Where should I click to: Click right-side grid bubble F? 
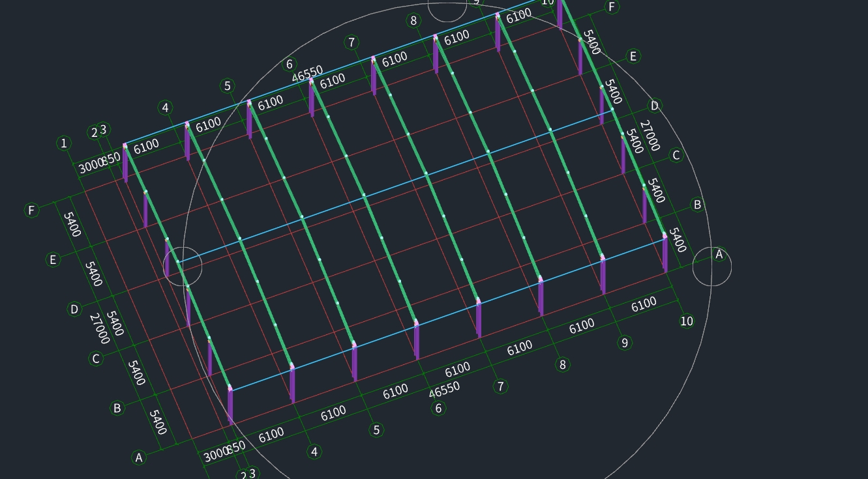(612, 7)
